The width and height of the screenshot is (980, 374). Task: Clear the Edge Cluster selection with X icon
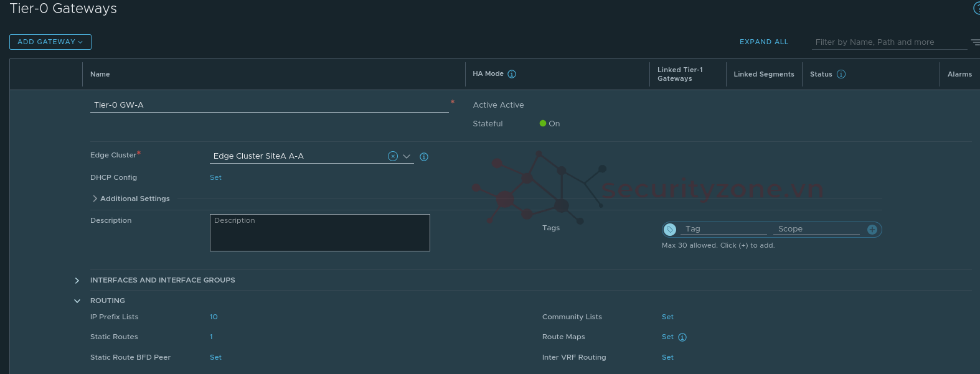pos(393,156)
